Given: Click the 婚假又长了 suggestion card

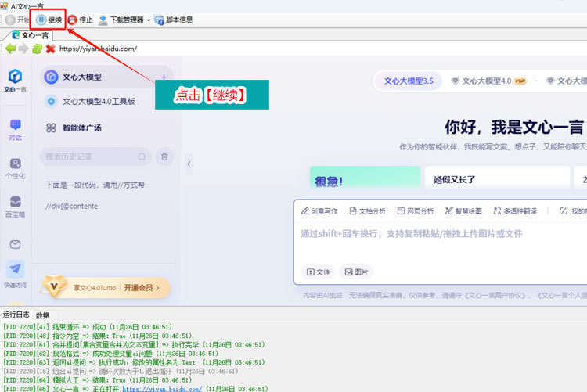Looking at the screenshot, I should pos(497,178).
